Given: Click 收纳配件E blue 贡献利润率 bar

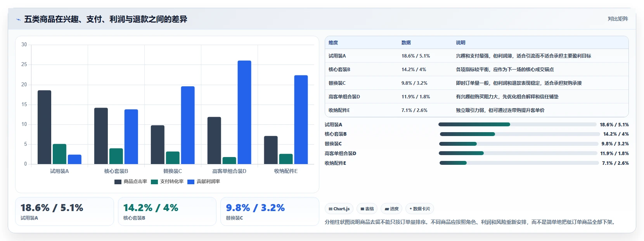Looking at the screenshot, I should [301, 120].
